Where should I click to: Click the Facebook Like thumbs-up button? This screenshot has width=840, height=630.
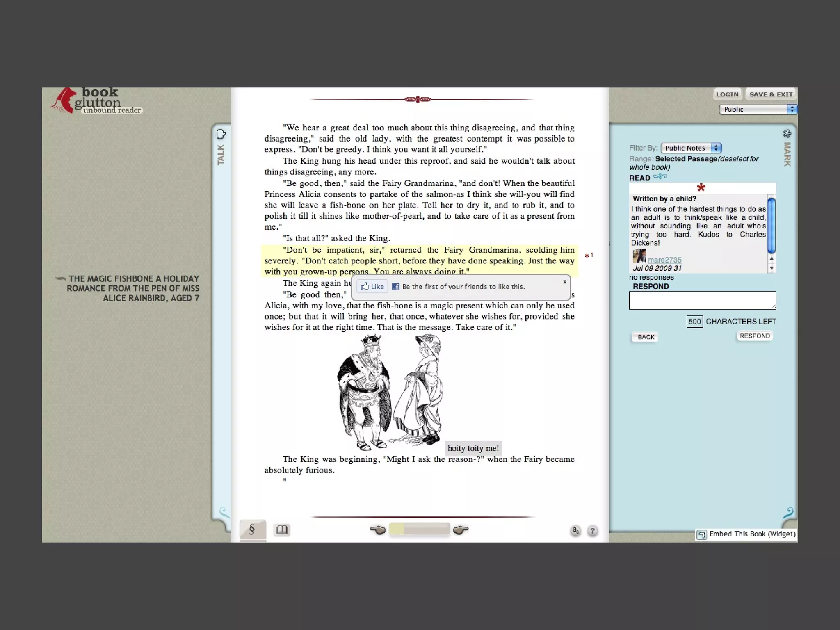pos(372,287)
